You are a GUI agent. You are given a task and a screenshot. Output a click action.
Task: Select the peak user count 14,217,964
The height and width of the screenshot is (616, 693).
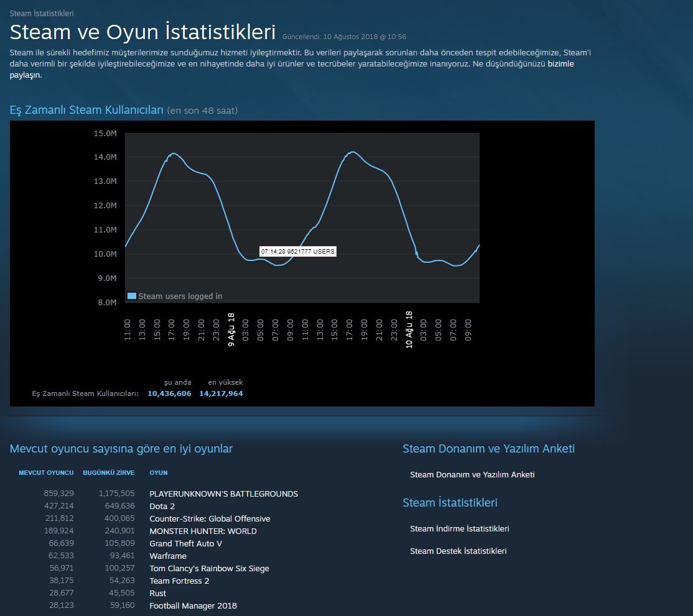pyautogui.click(x=221, y=393)
